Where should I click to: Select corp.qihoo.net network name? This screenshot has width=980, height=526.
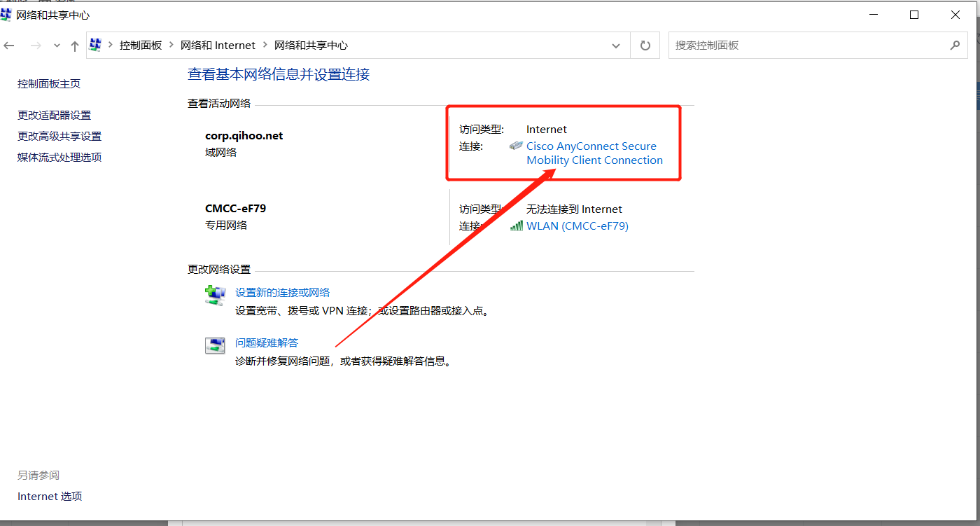coord(244,135)
